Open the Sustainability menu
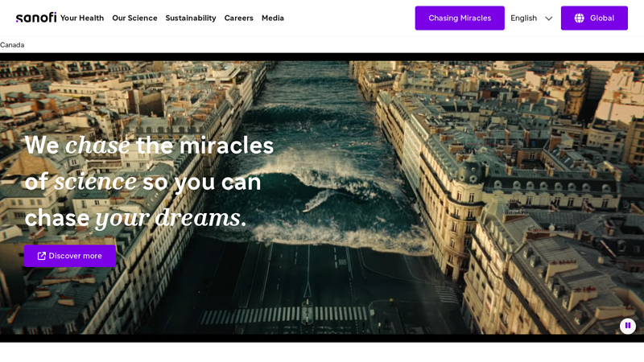 191,18
